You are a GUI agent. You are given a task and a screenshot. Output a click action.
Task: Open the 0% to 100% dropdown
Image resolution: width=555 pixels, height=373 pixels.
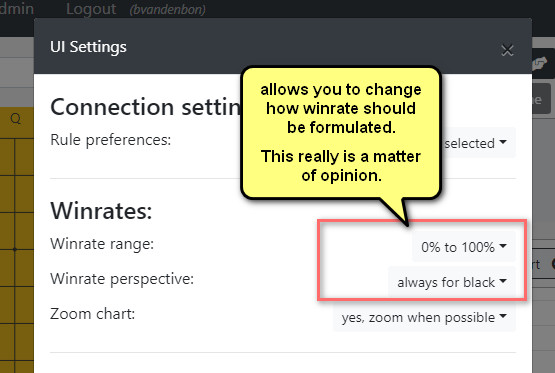[464, 247]
